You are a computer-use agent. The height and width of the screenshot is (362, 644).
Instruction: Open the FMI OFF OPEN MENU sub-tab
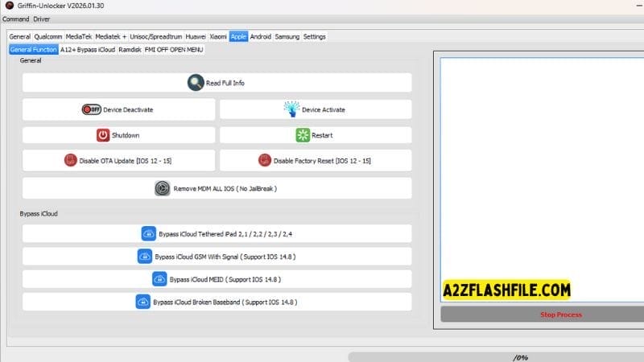(174, 49)
